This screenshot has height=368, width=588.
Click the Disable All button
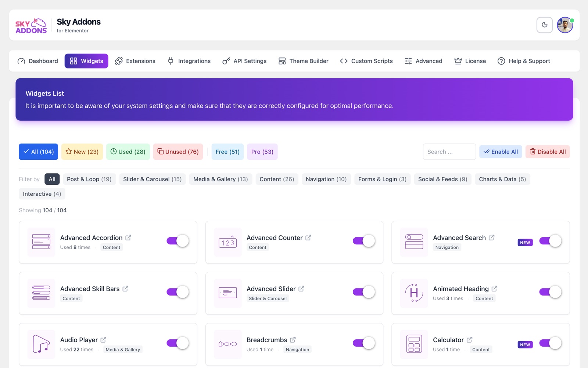[548, 152]
